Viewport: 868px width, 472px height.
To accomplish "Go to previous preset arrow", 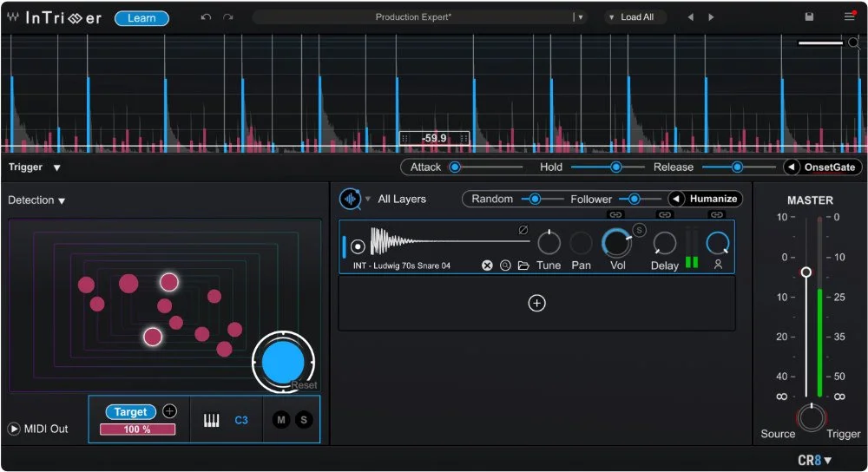I will pos(690,17).
